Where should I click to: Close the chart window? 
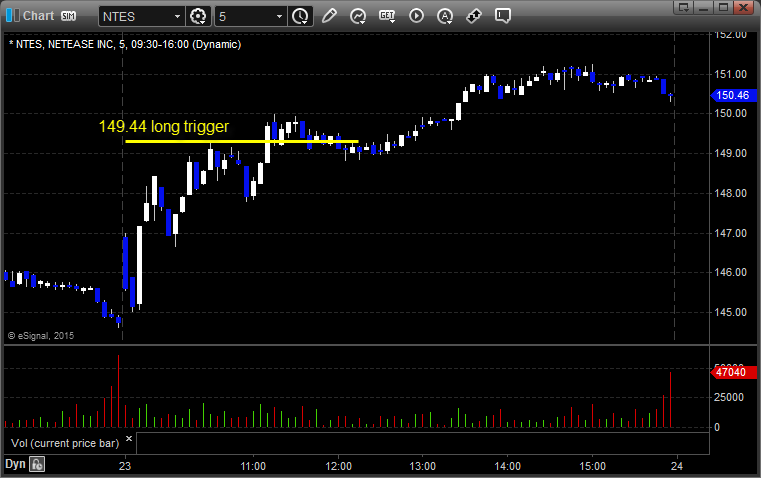743,7
